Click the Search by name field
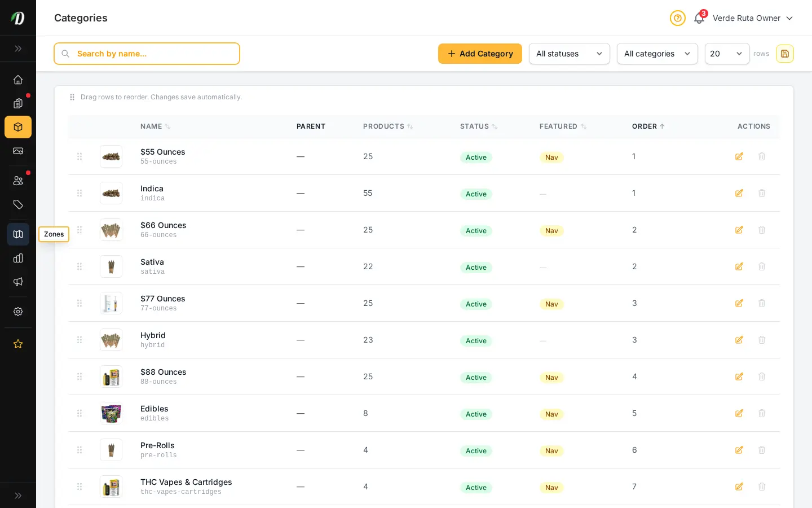The height and width of the screenshot is (508, 812). pos(147,54)
